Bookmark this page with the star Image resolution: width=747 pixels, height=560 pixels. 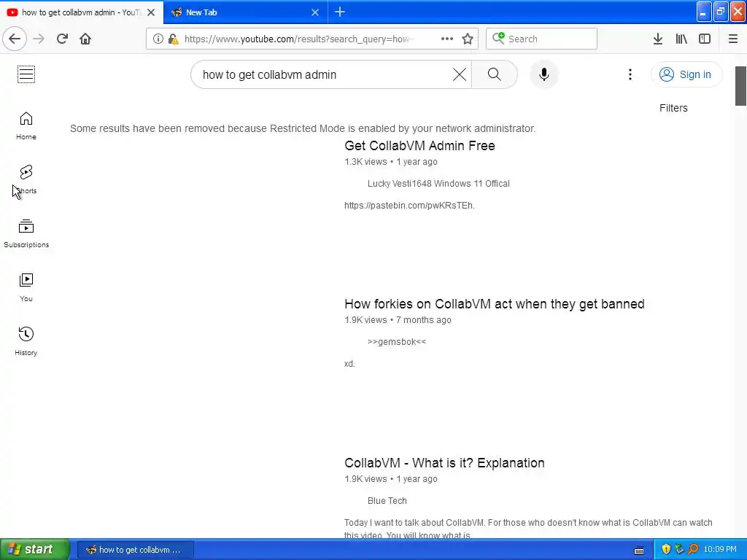pos(468,39)
